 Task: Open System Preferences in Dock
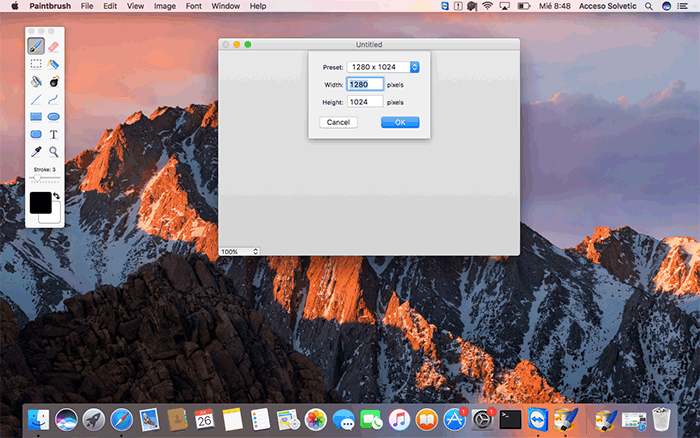coord(482,420)
